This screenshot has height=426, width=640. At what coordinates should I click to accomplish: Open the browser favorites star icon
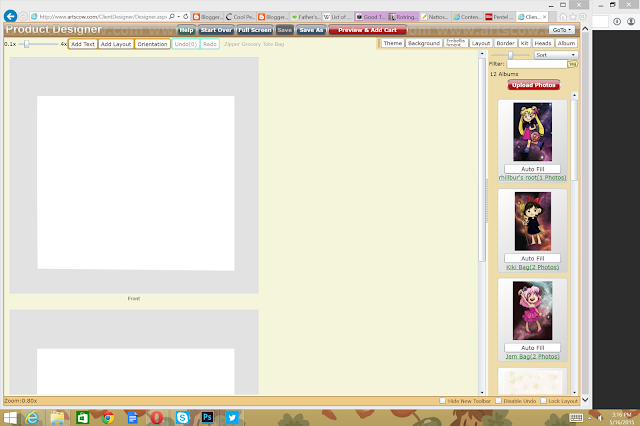coord(573,17)
